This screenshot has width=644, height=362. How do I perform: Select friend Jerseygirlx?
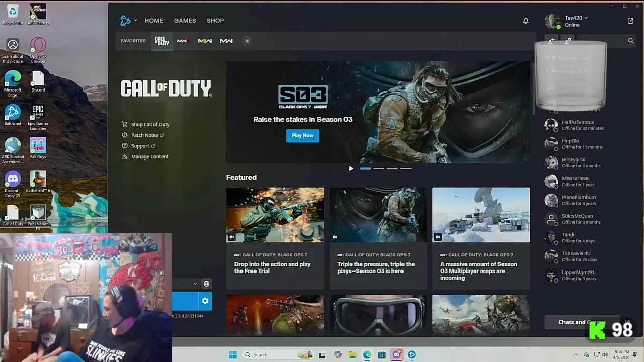click(x=587, y=162)
